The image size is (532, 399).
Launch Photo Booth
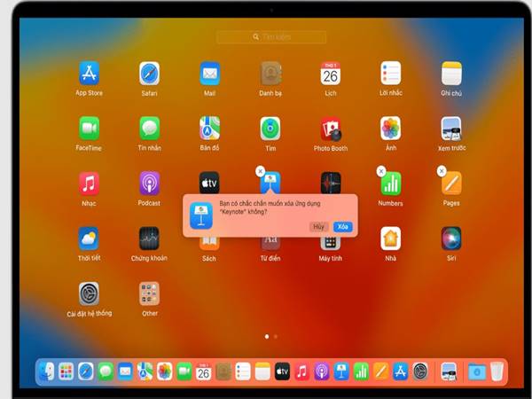click(x=331, y=129)
